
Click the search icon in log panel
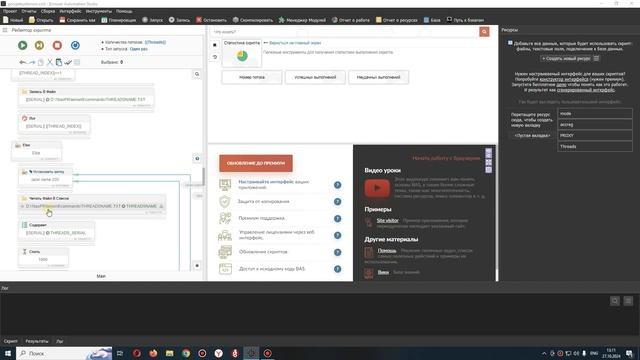tap(615, 301)
